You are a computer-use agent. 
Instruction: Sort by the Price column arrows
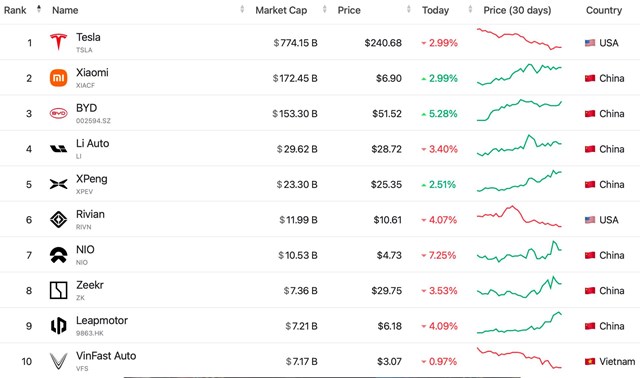[x=409, y=9]
